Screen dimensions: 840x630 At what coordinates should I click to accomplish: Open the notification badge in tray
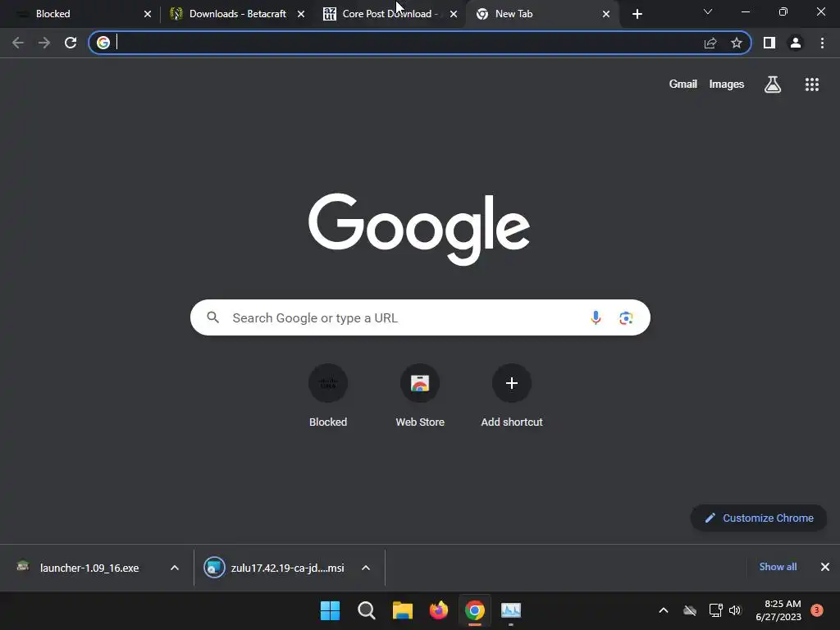[x=817, y=610]
